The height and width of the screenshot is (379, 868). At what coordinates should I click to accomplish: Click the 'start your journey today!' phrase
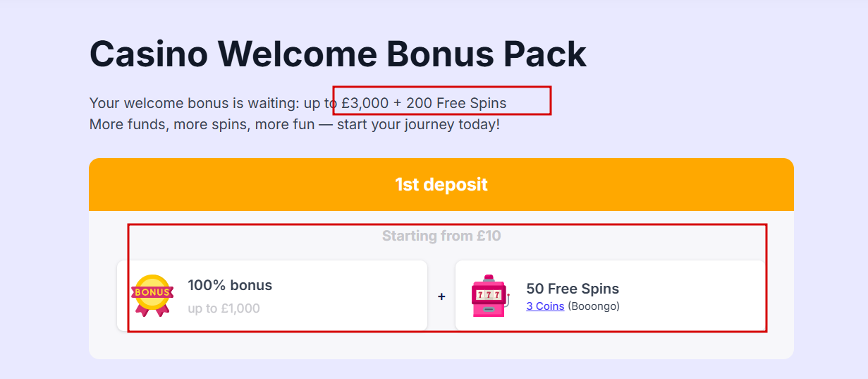click(418, 124)
